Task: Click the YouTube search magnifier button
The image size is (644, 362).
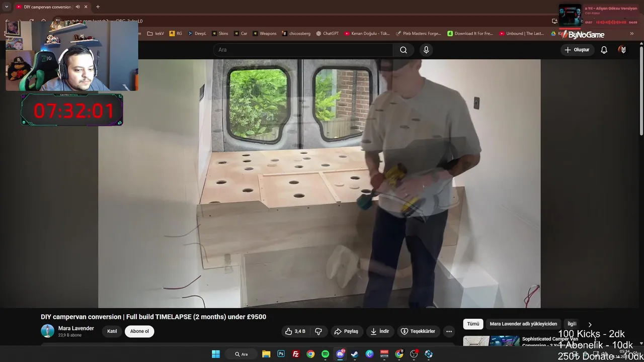Action: (x=404, y=50)
